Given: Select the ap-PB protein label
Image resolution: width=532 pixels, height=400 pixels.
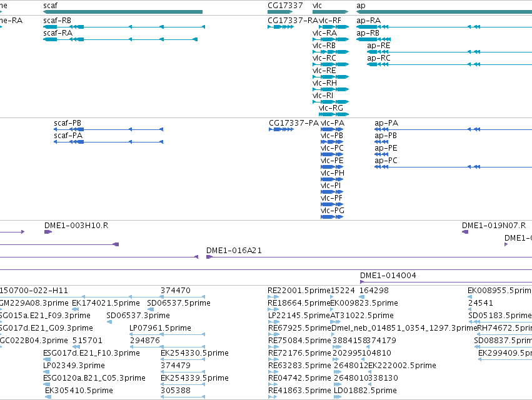Looking at the screenshot, I should click(x=386, y=136).
